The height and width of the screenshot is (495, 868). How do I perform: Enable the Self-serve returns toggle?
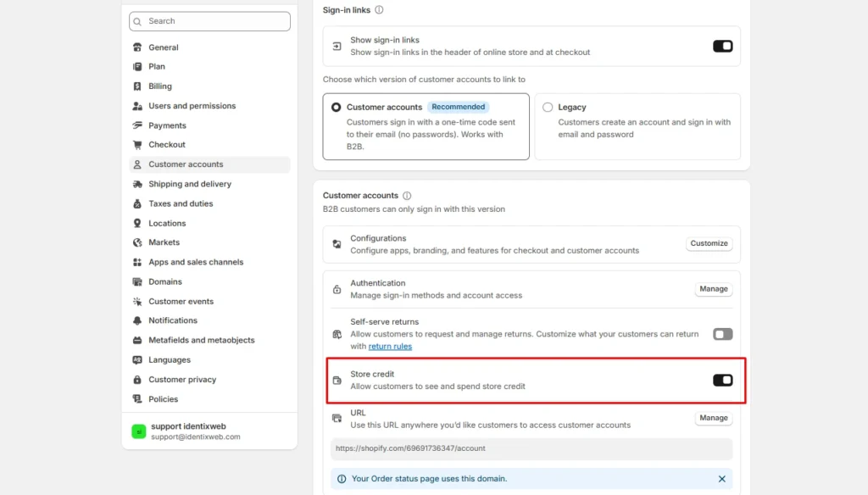point(722,334)
